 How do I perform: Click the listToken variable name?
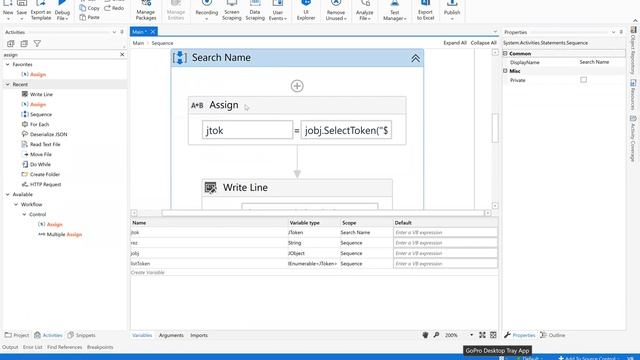click(x=140, y=264)
